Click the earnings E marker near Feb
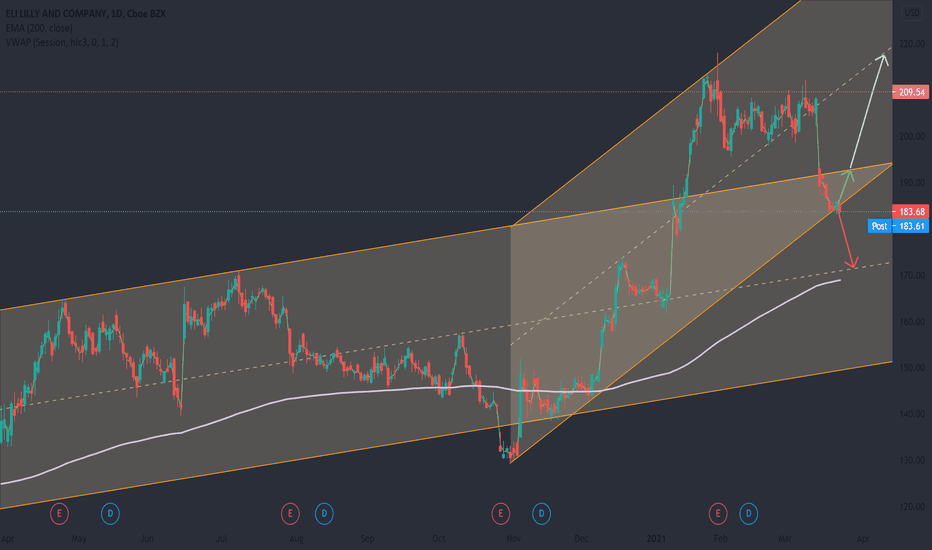The image size is (932, 550). pyautogui.click(x=717, y=513)
